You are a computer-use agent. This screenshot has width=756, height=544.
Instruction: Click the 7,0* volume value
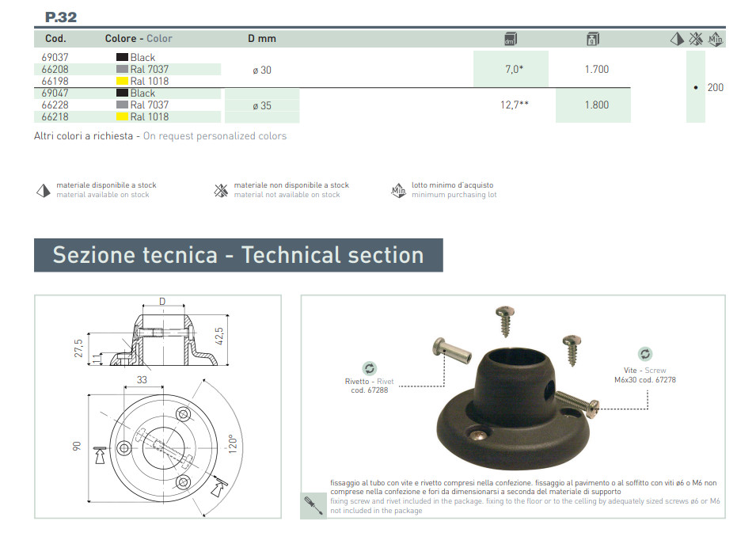coord(514,70)
